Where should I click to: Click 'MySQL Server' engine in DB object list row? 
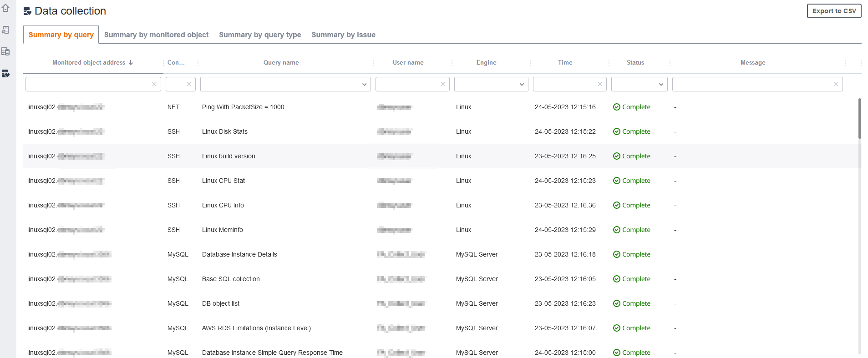(477, 303)
